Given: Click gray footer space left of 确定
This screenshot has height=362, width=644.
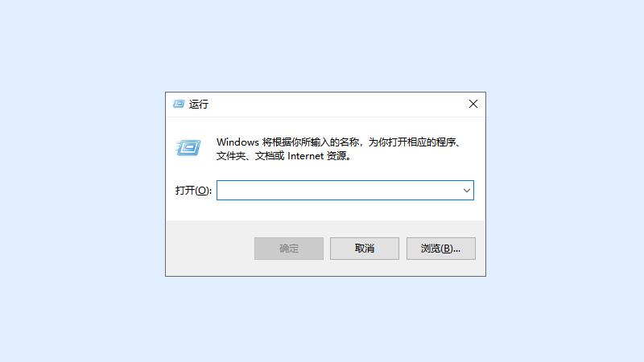Looking at the screenshot, I should pyautogui.click(x=209, y=249).
